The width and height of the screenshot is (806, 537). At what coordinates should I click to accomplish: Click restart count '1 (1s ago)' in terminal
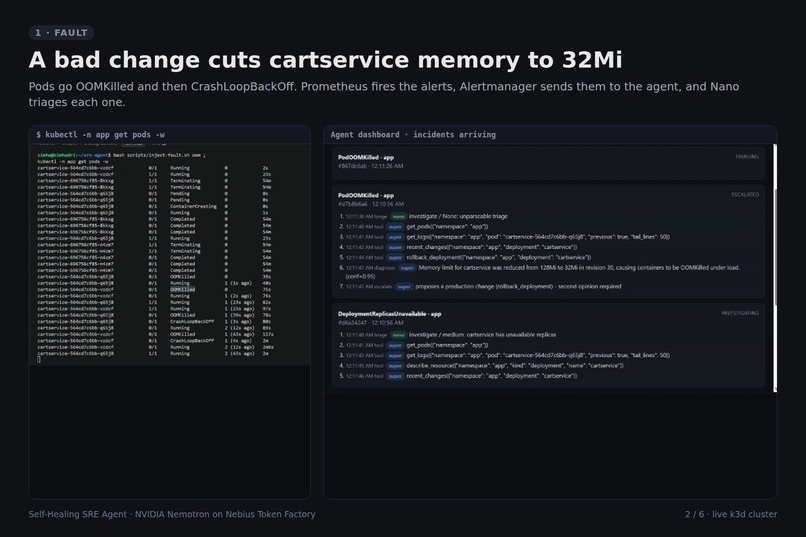(x=238, y=283)
